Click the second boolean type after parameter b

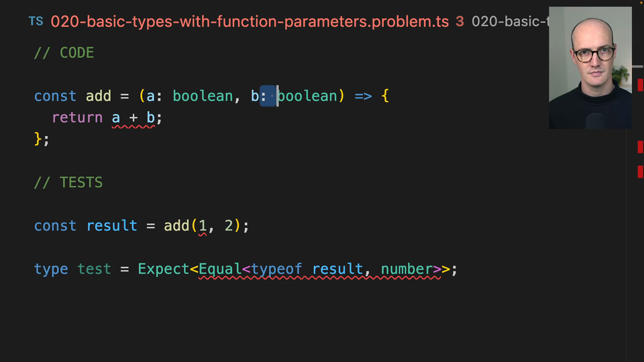[x=307, y=96]
